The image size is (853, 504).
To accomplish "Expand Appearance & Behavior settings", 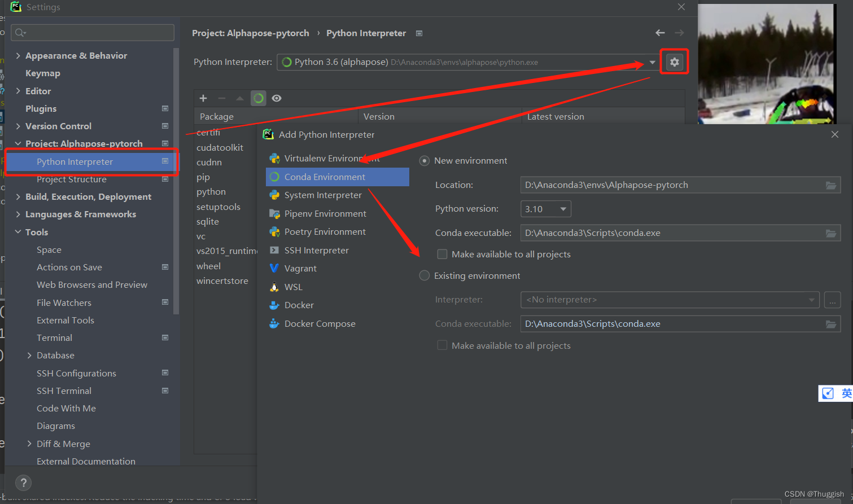I will click(x=18, y=55).
